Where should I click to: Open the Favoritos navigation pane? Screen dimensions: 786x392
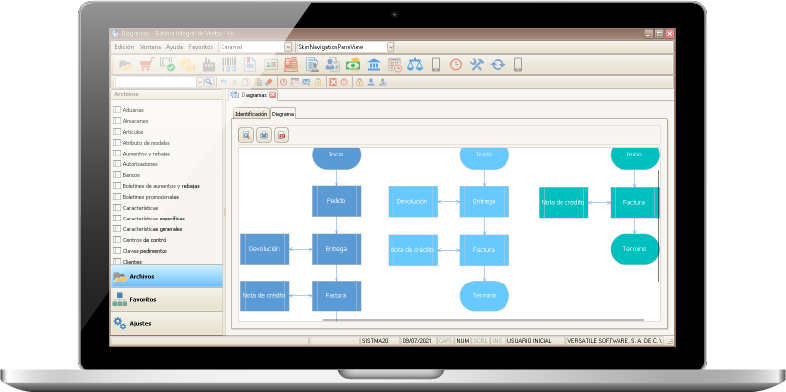(x=166, y=300)
